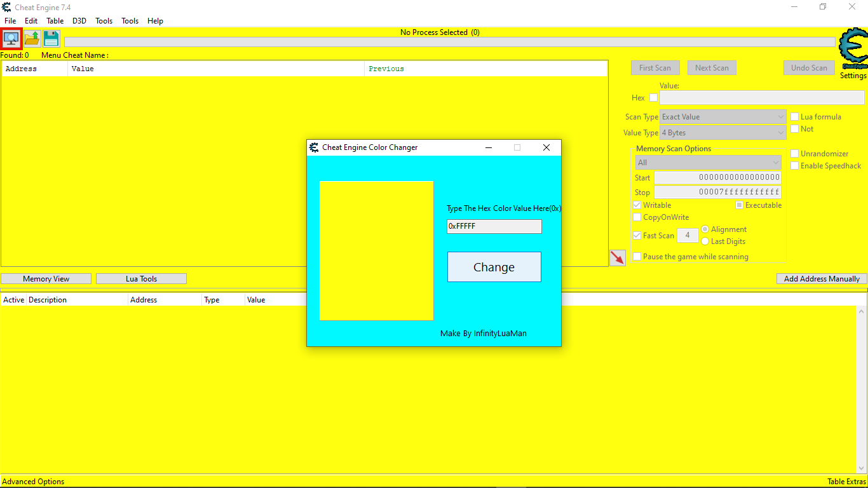Click the open-file folder icon in the toolbar
The height and width of the screenshot is (488, 868).
pyautogui.click(x=32, y=39)
